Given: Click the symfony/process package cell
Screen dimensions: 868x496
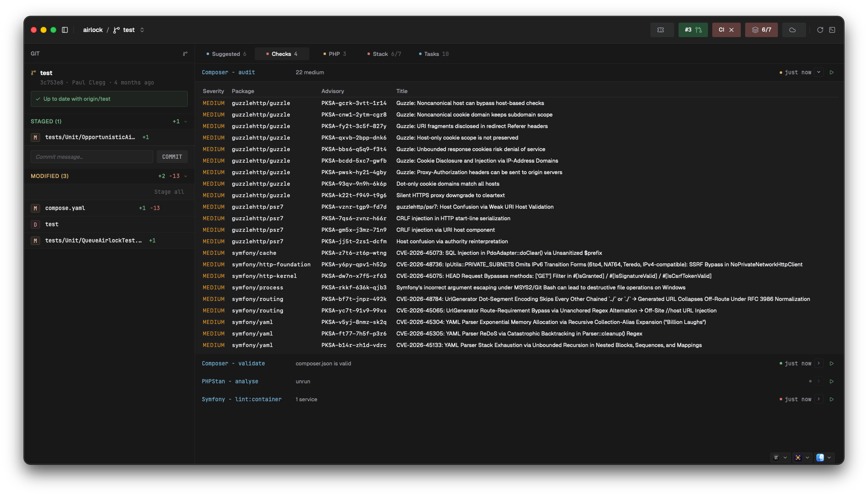Looking at the screenshot, I should tap(257, 288).
